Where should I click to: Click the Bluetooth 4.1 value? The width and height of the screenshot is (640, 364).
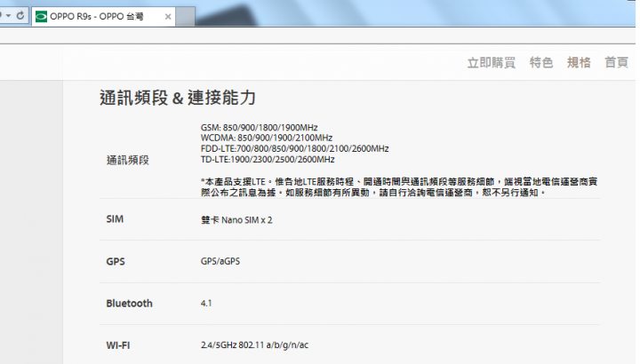pyautogui.click(x=206, y=304)
